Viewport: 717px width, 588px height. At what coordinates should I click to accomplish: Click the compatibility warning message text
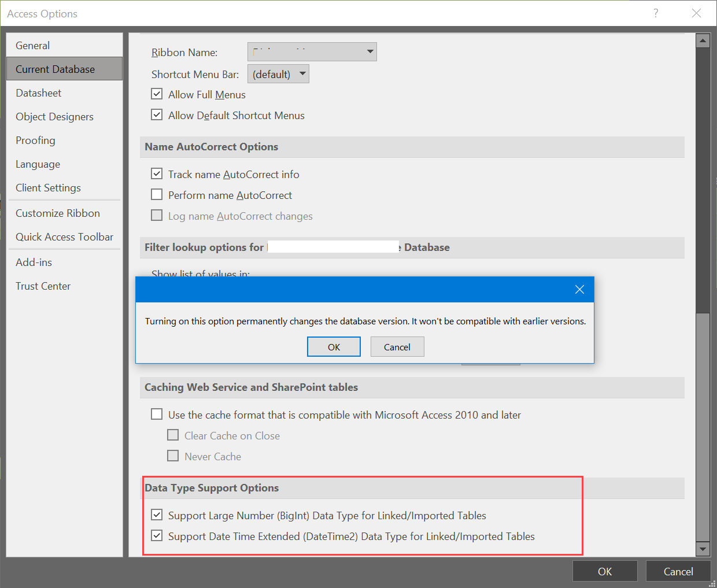pyautogui.click(x=365, y=321)
